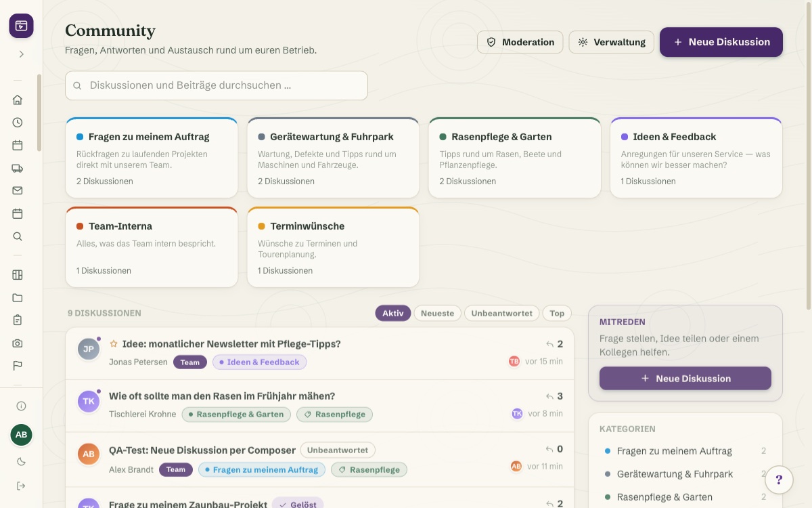Click the Unbeantwortet badge on QA-Test discussion
The image size is (812, 508).
[338, 450]
